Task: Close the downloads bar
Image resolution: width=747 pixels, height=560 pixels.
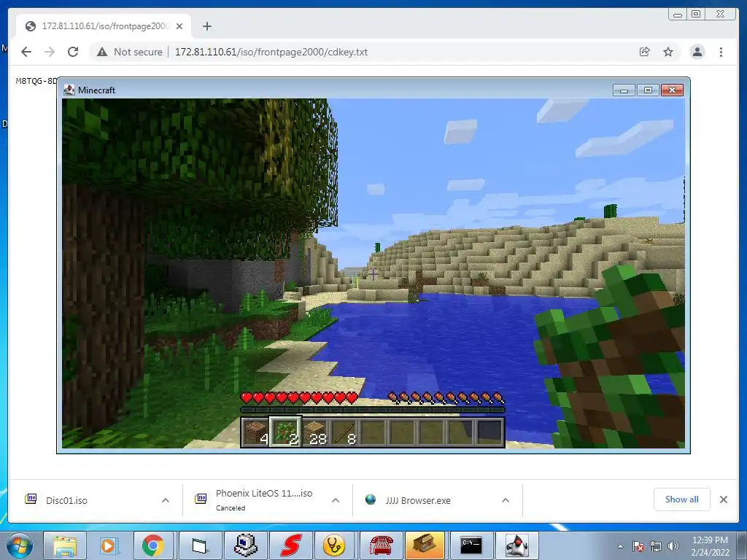Action: 724,499
